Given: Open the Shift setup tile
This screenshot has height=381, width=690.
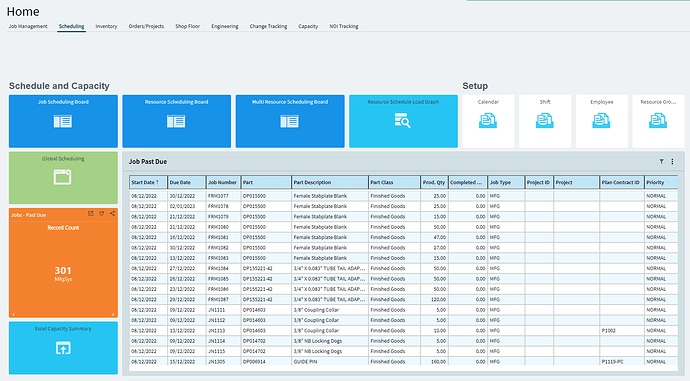Looking at the screenshot, I should click(545, 121).
